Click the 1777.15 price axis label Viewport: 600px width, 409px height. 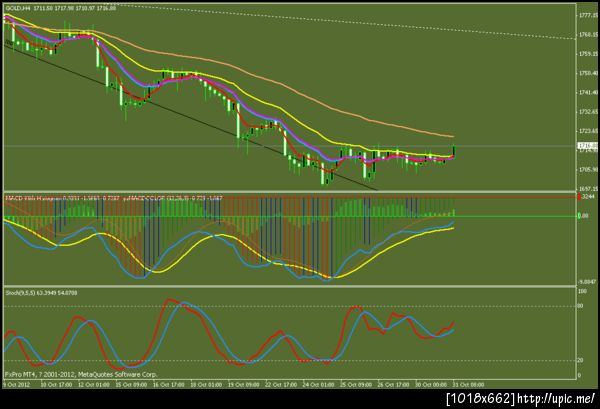pyautogui.click(x=588, y=15)
